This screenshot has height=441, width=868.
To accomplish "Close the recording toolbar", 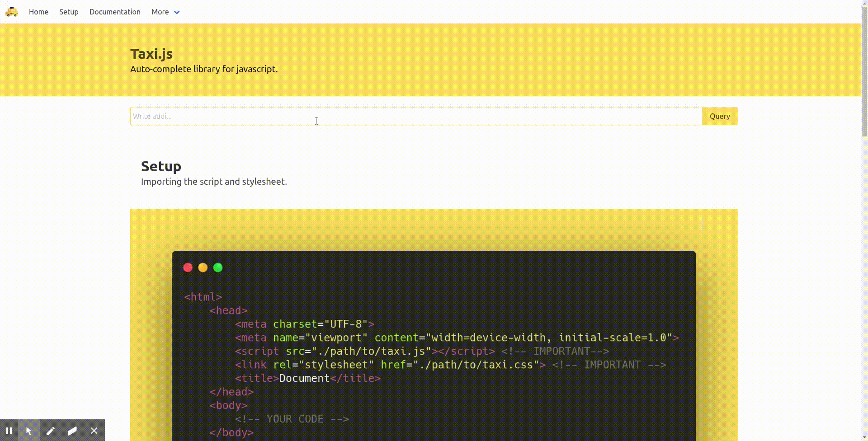I will pos(94,431).
